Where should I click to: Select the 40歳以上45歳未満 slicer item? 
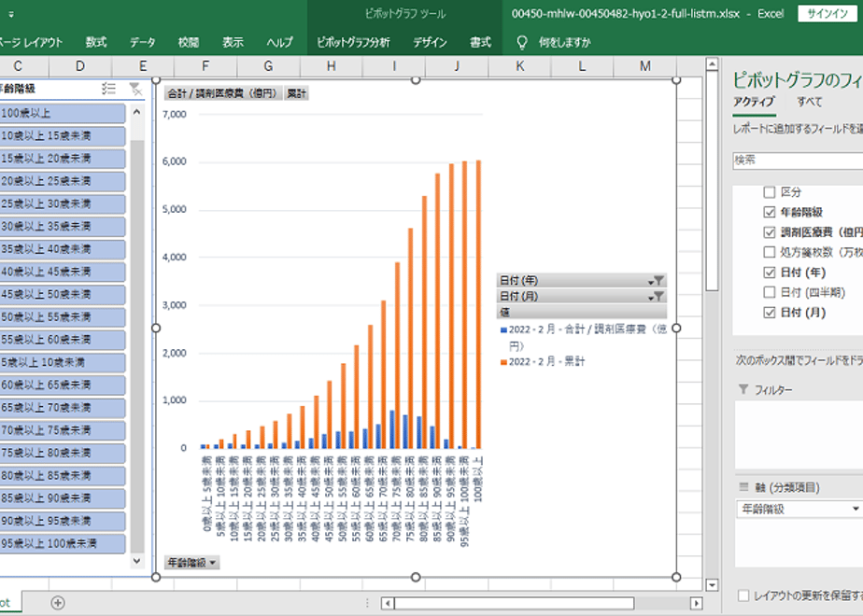point(63,272)
